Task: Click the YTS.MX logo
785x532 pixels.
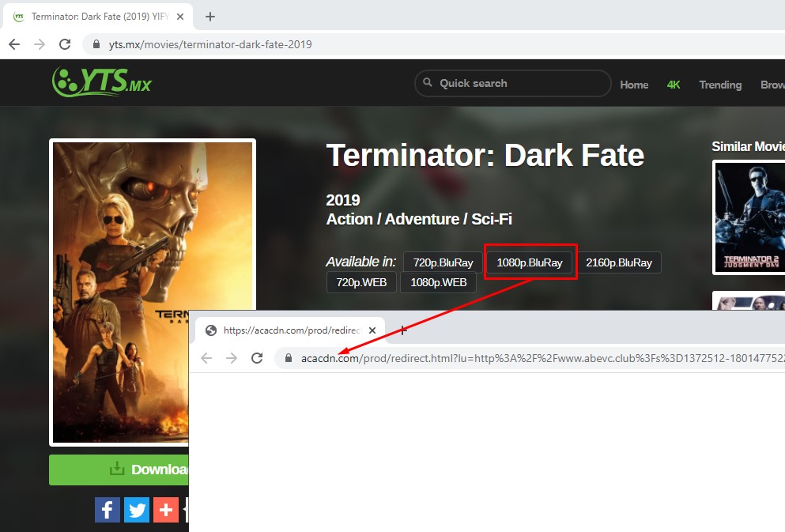Action: coord(102,81)
